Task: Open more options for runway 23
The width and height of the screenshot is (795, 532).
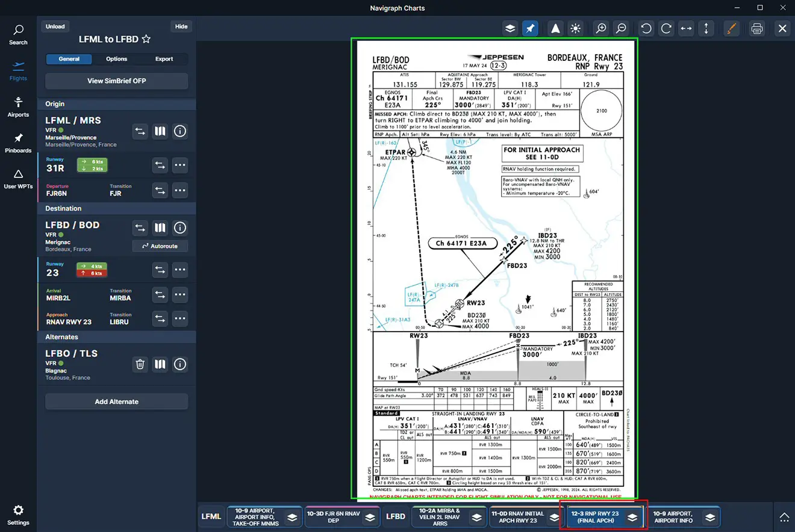Action: point(179,270)
